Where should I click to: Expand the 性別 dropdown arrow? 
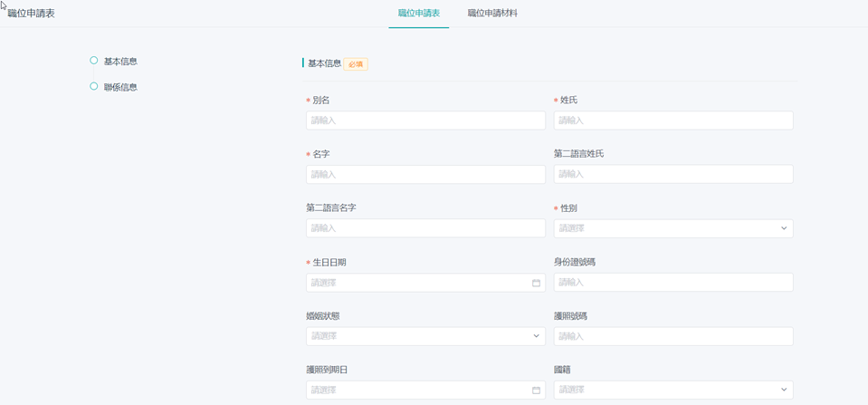pos(784,228)
